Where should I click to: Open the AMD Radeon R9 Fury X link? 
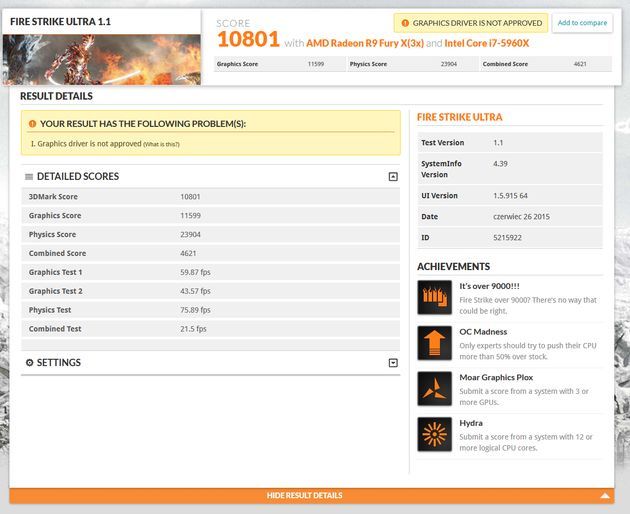point(365,43)
